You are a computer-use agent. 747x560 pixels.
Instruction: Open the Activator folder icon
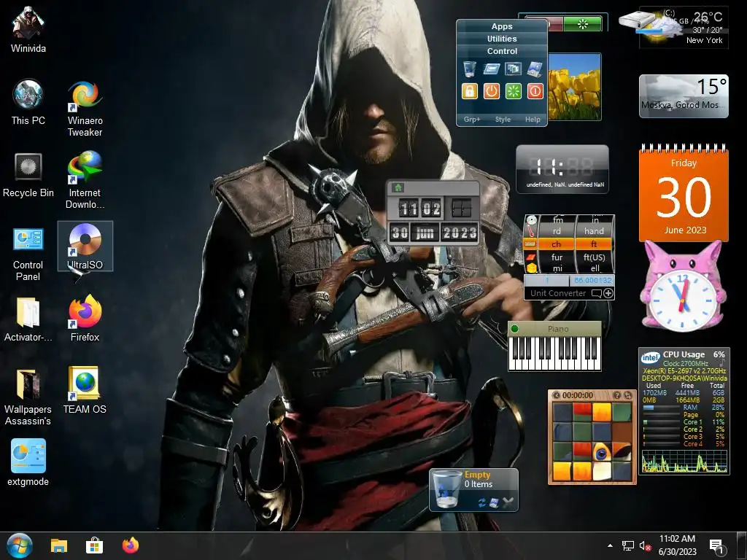(28, 319)
